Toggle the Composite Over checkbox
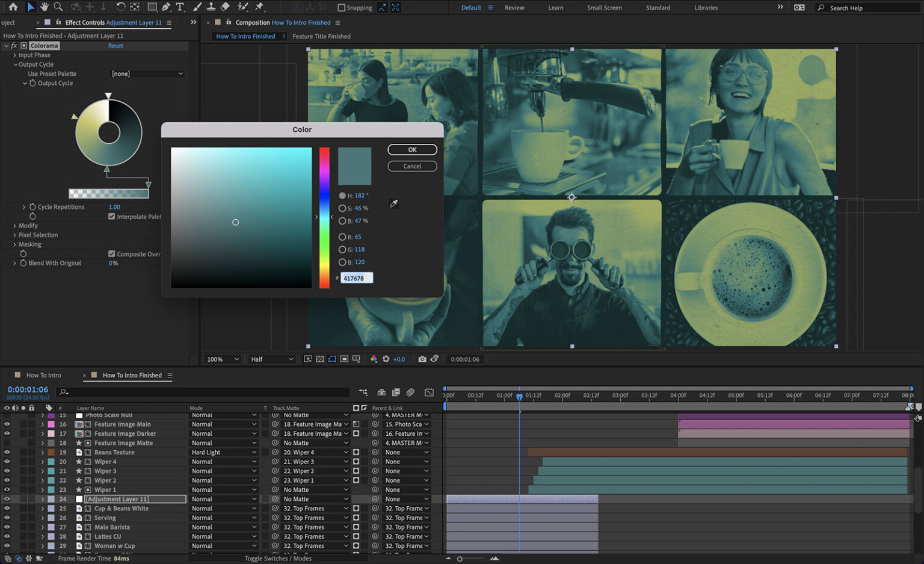 pyautogui.click(x=112, y=253)
